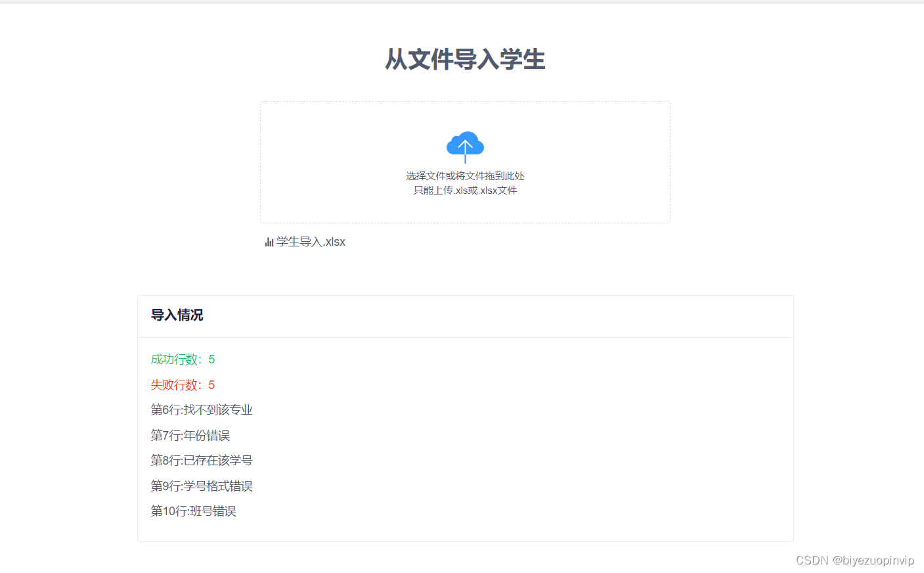Click the error 第9行:学号格式错误
Image resolution: width=924 pixels, height=573 pixels.
coord(202,486)
